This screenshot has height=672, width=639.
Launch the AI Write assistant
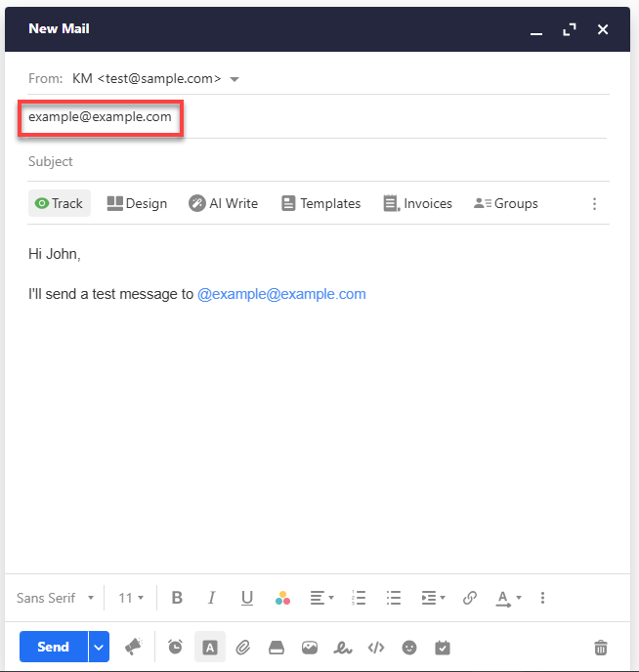(x=224, y=203)
